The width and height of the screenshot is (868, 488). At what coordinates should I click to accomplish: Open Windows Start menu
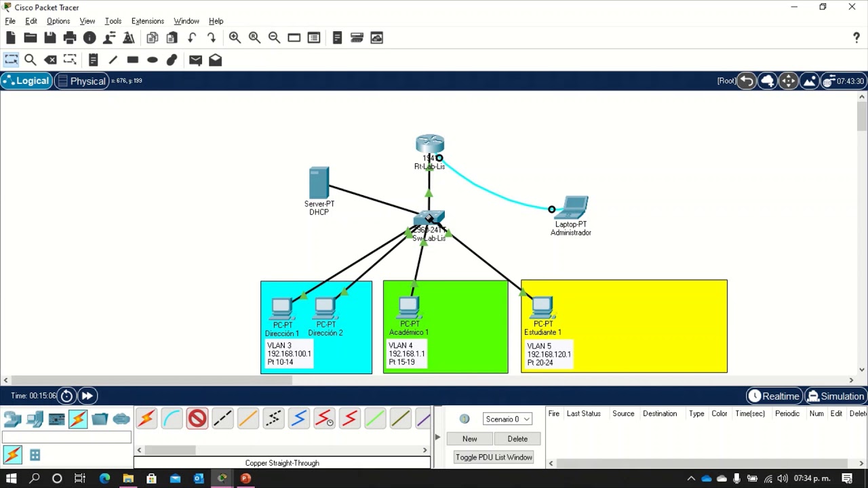click(x=12, y=479)
